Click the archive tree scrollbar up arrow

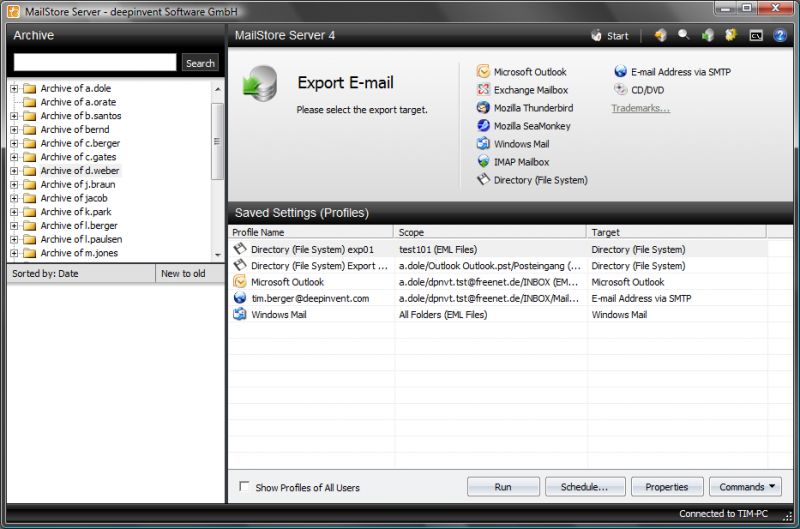[x=218, y=89]
